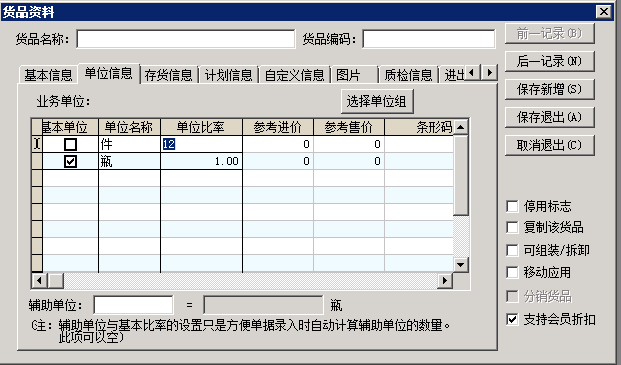Click the 单位比率 value 1.00

click(202, 161)
